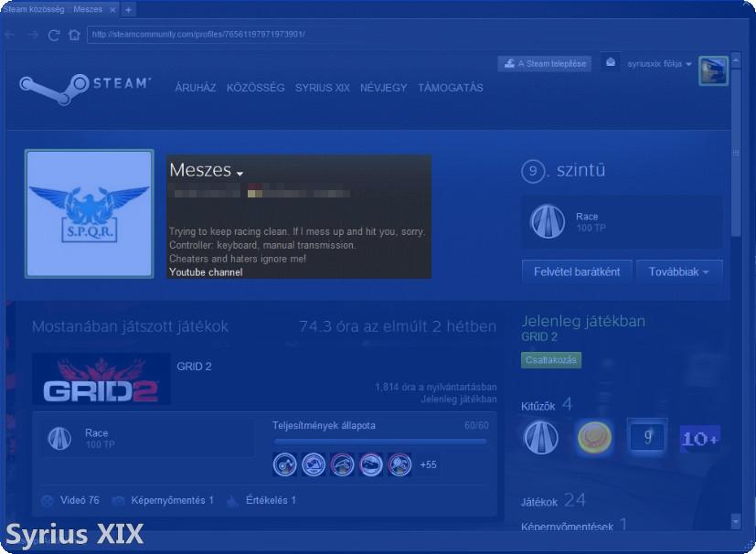Click the level 9 circle badge
This screenshot has width=756, height=554.
pyautogui.click(x=533, y=171)
